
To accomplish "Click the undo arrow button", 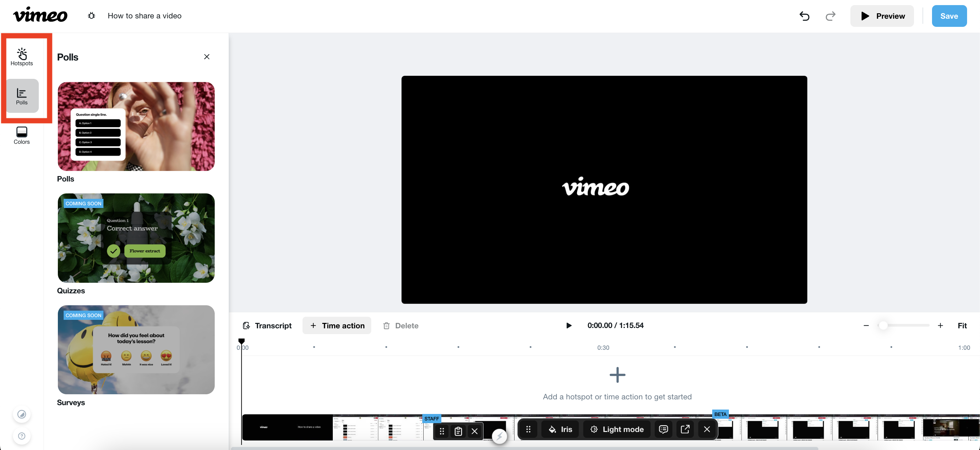I will 805,16.
